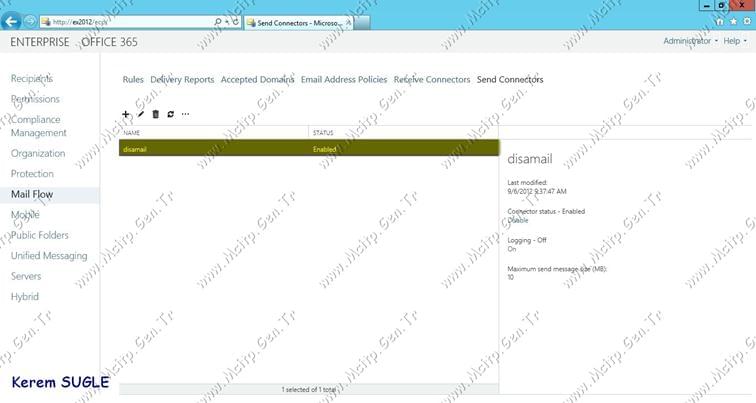The image size is (756, 403).
Task: Sort list by NAME column header
Action: click(x=214, y=133)
